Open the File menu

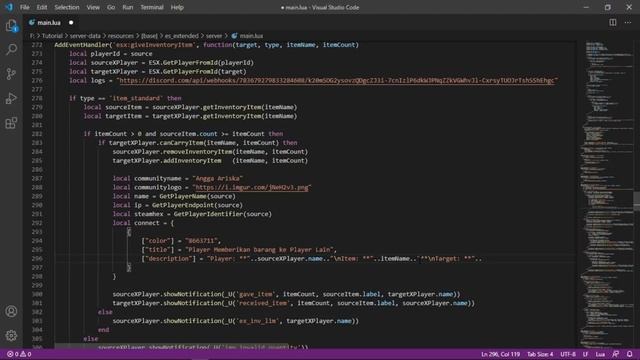[24, 7]
